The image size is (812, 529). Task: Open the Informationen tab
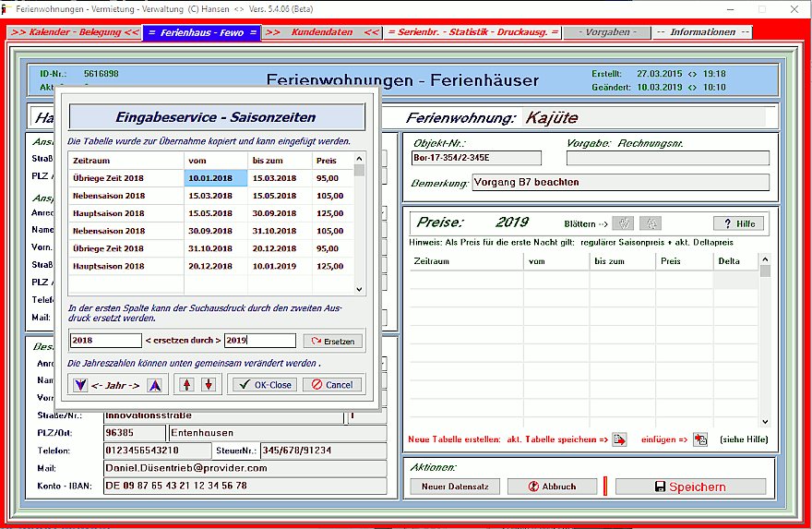pos(702,32)
